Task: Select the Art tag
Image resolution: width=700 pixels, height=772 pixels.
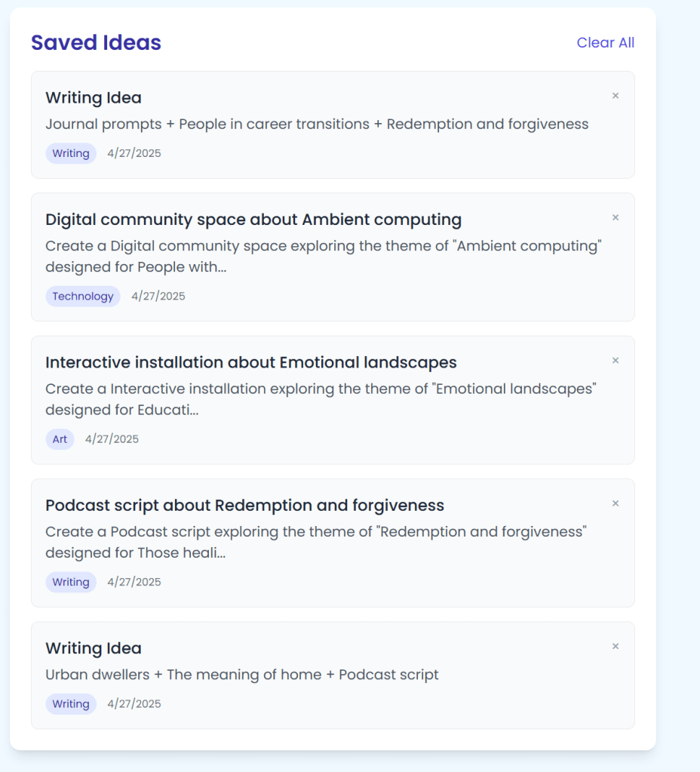Action: (60, 439)
